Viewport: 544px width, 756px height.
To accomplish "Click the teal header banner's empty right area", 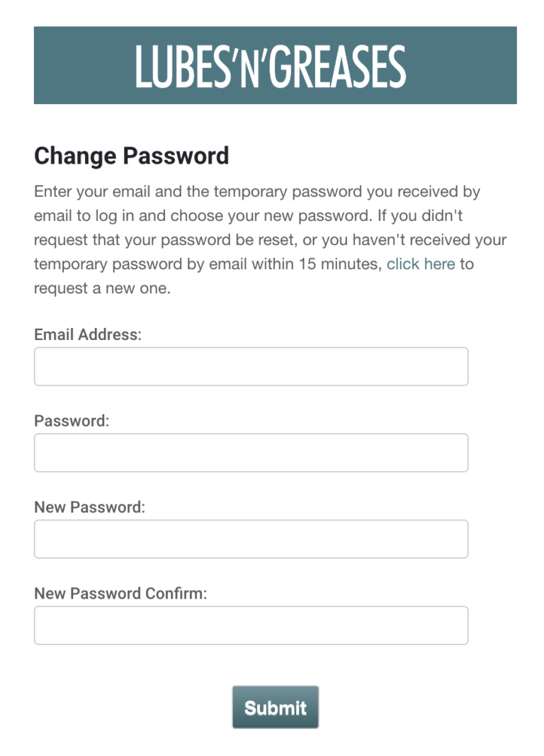I will 467,65.
